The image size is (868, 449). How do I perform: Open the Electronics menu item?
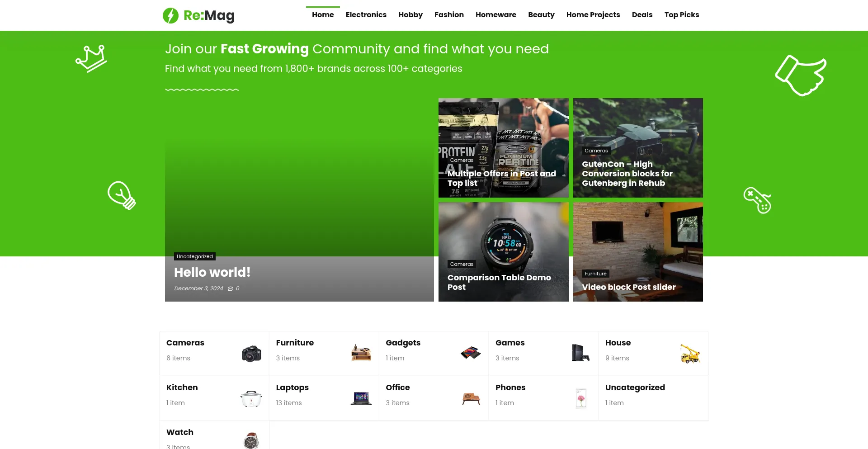[366, 15]
